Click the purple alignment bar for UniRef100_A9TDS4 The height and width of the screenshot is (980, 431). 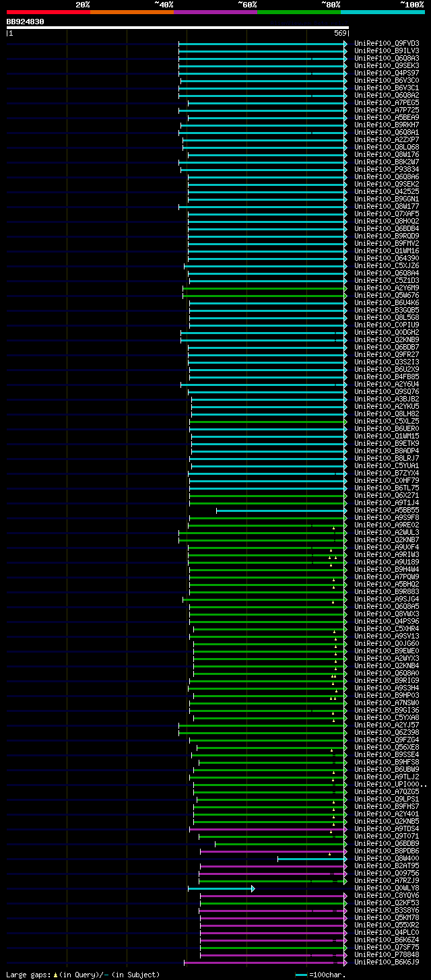click(269, 829)
